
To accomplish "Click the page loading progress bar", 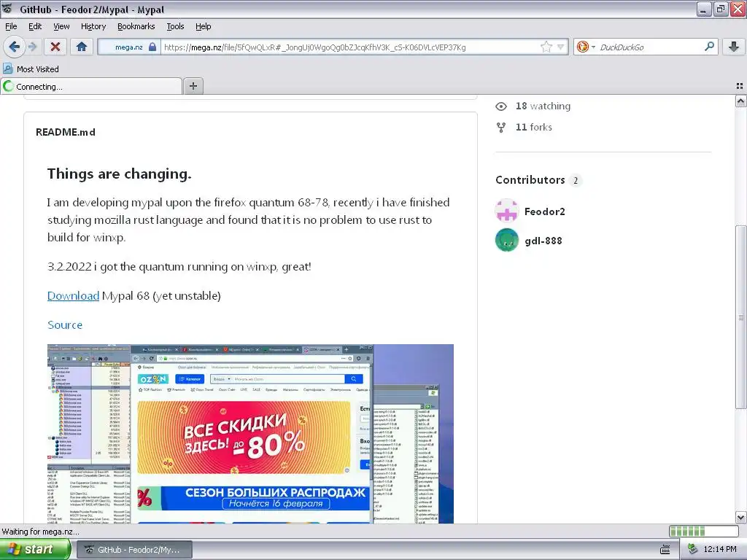I will [x=704, y=531].
